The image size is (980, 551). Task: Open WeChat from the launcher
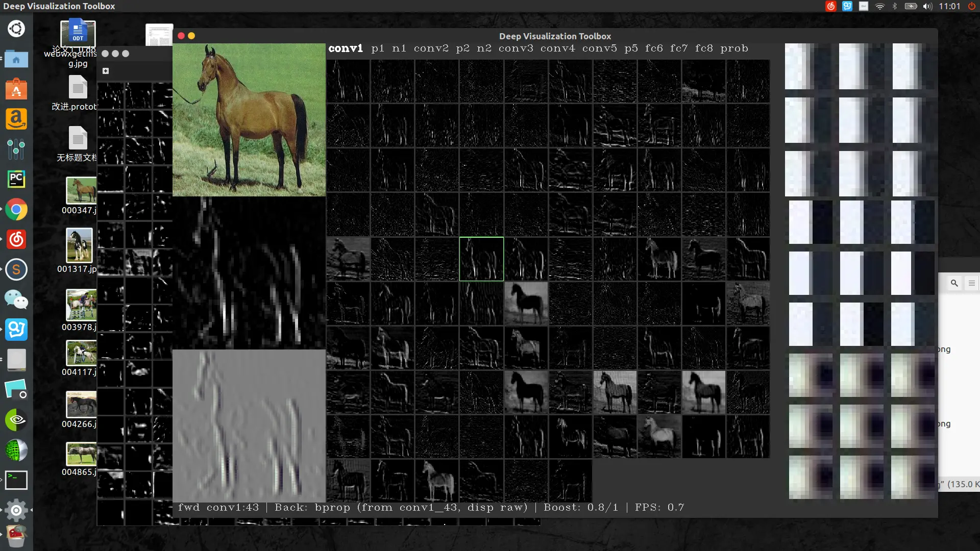[x=16, y=299]
